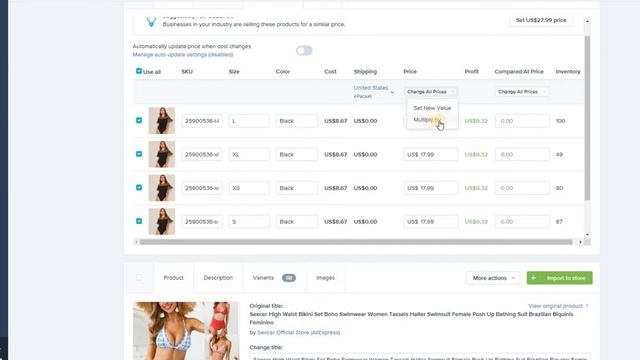Edit the Change title text field
This screenshot has width=640, height=360.
click(420, 357)
